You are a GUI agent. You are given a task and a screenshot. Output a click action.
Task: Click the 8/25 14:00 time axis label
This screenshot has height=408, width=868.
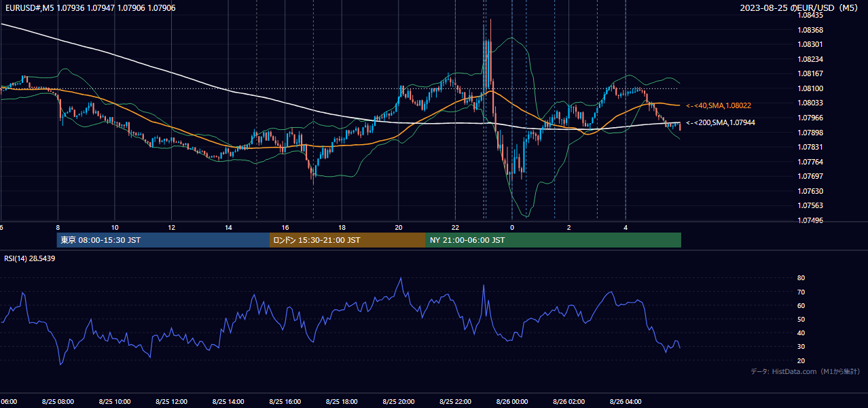pyautogui.click(x=228, y=401)
